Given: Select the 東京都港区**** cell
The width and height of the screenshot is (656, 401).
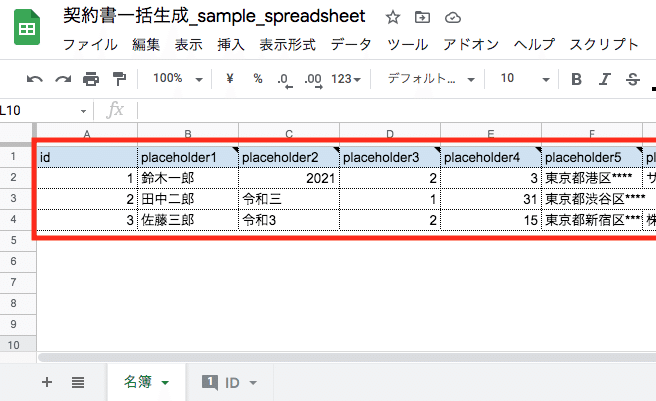Looking at the screenshot, I should [592, 178].
